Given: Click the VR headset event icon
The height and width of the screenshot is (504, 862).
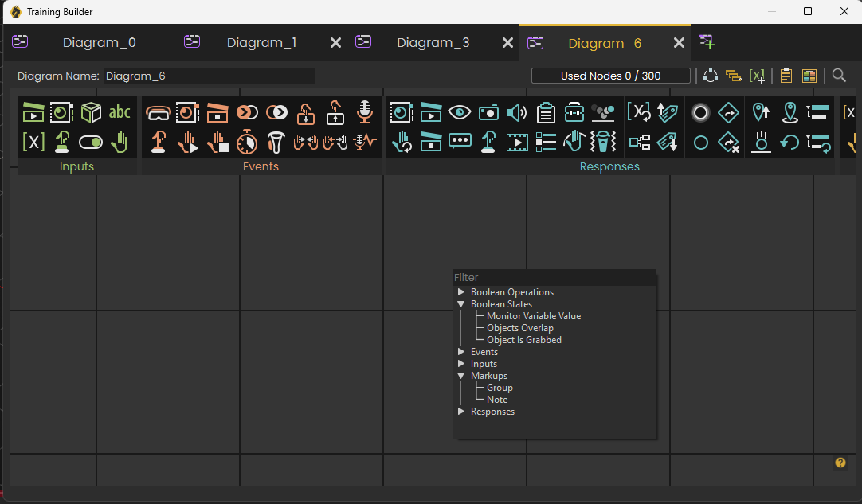Looking at the screenshot, I should (x=159, y=113).
